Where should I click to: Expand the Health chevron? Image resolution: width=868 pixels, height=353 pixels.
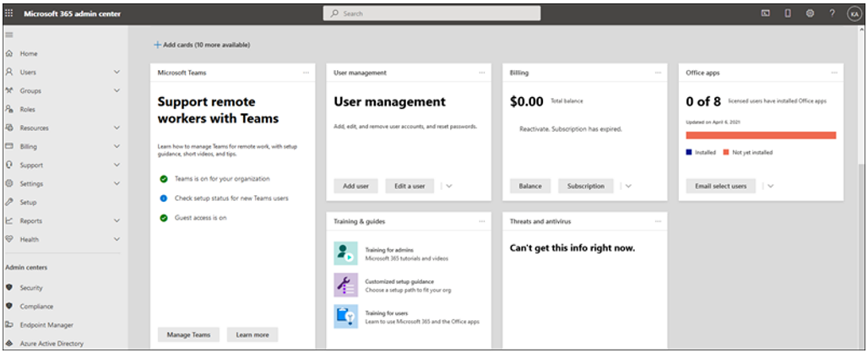(x=117, y=240)
